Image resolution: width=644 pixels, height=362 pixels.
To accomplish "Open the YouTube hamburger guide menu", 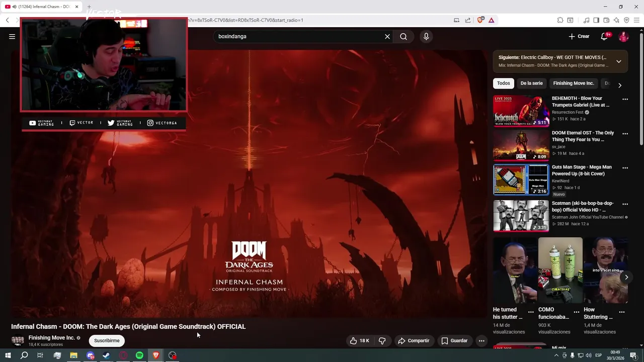I will pos(12,36).
